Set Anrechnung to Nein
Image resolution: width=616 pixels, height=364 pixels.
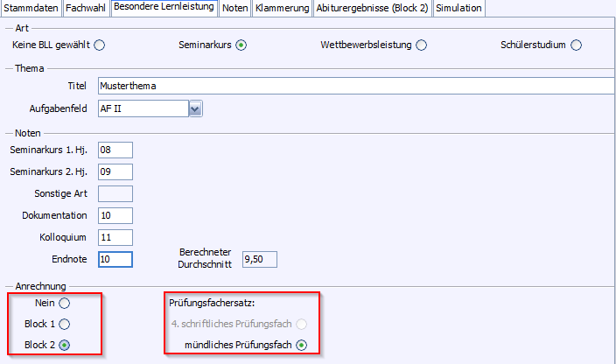(x=65, y=303)
